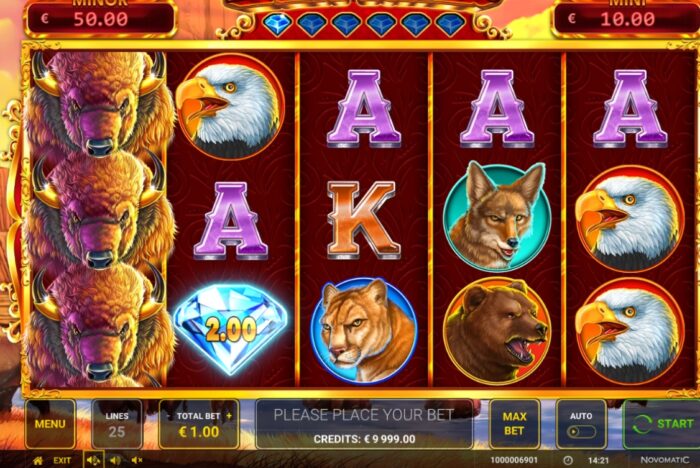Decrease total bet with minus sign

[169, 416]
